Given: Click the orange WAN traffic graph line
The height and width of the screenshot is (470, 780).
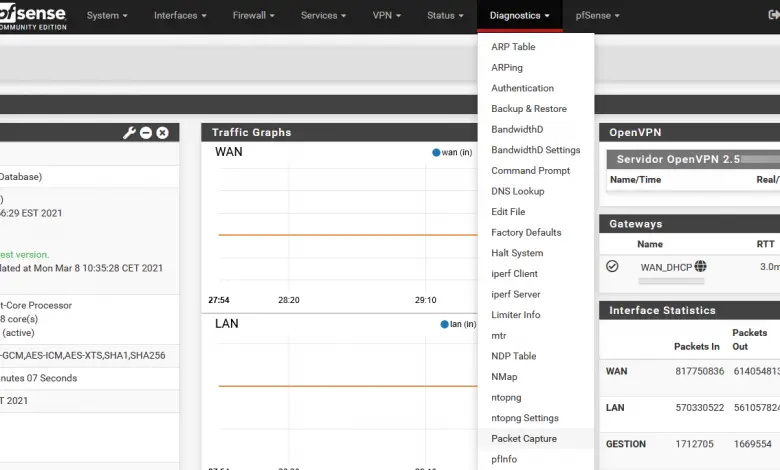Looking at the screenshot, I should pos(348,235).
